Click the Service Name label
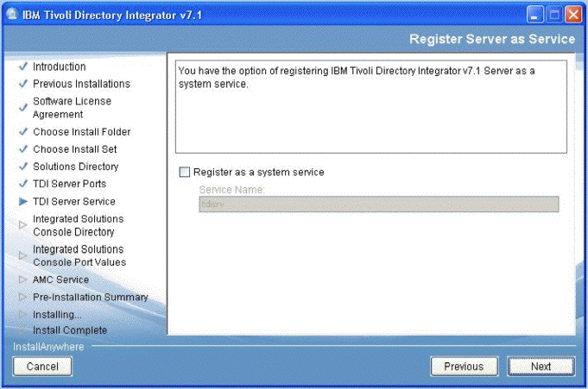 (231, 190)
